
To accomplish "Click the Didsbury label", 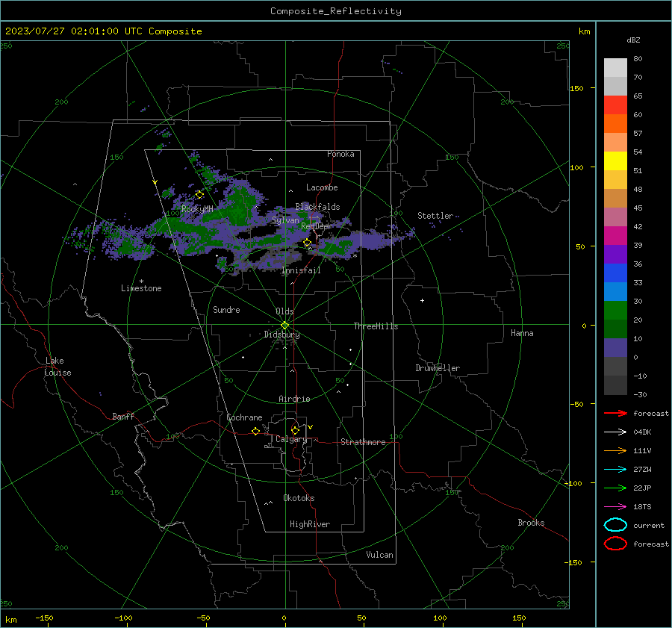I will (x=281, y=335).
